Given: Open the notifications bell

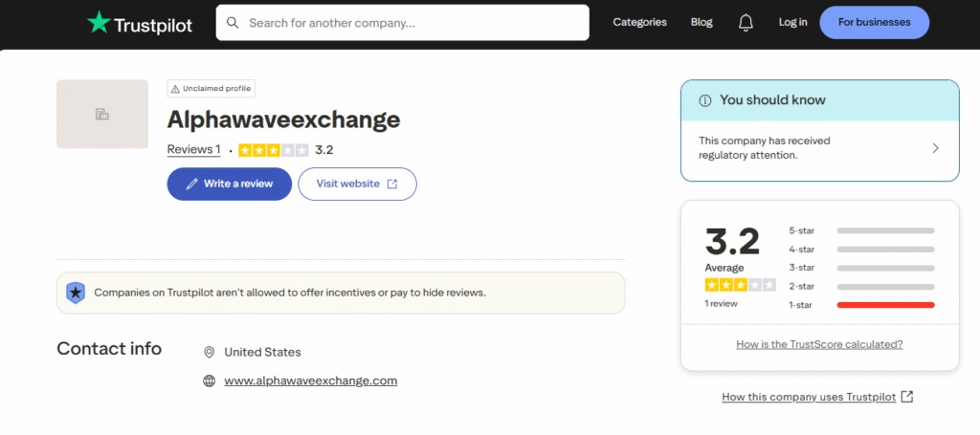Looking at the screenshot, I should (x=746, y=22).
